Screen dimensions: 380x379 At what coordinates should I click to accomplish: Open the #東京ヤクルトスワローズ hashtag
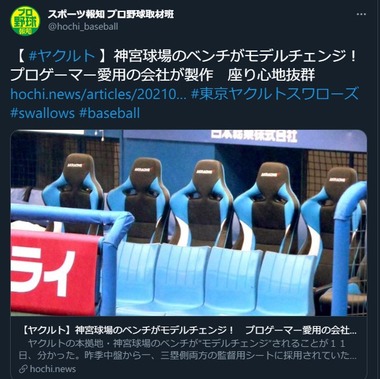click(275, 94)
